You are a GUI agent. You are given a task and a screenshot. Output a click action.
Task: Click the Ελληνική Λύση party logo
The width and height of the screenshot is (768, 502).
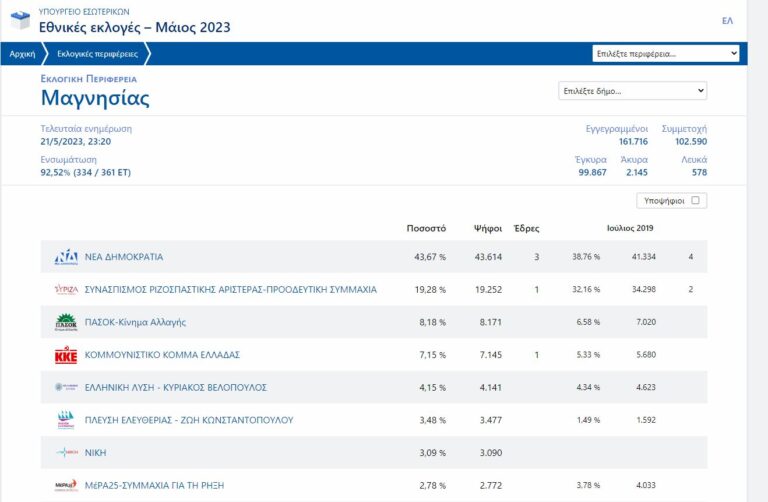[x=65, y=387]
